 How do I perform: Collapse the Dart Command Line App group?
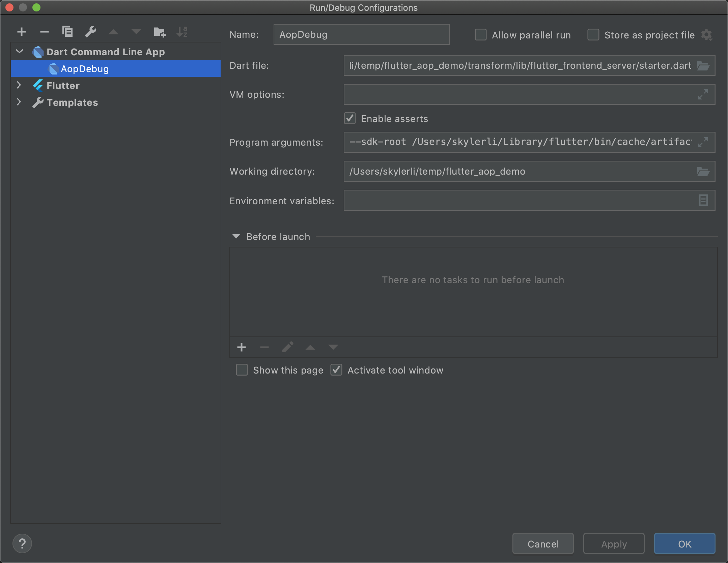19,51
